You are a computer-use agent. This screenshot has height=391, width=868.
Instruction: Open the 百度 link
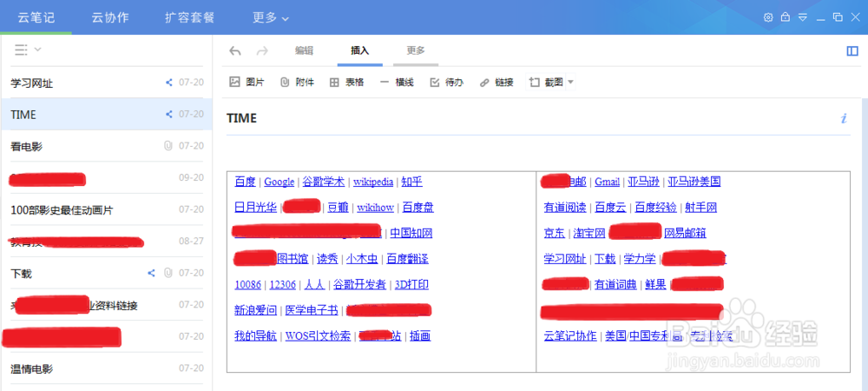point(246,181)
